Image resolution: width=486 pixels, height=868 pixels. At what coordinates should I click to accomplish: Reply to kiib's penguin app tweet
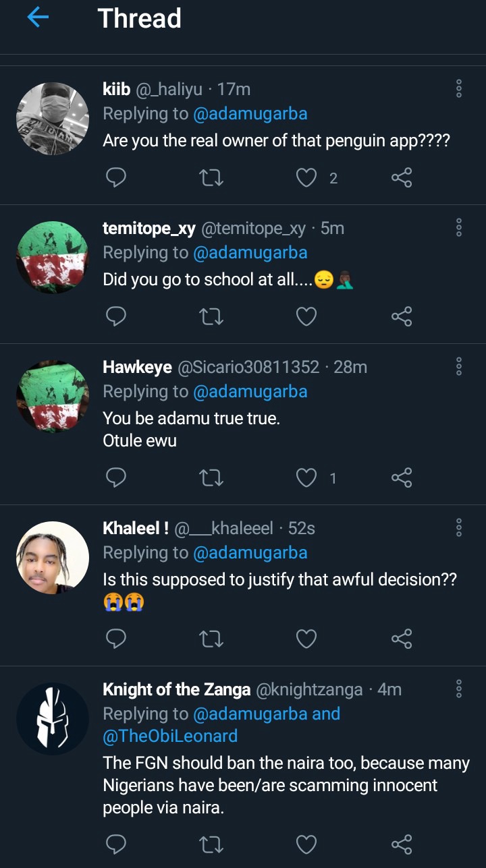[116, 178]
